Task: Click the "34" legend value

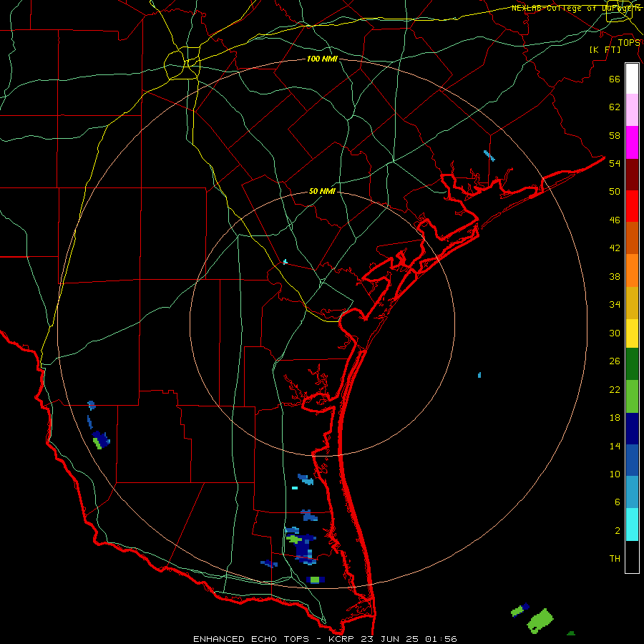Action: [x=615, y=304]
